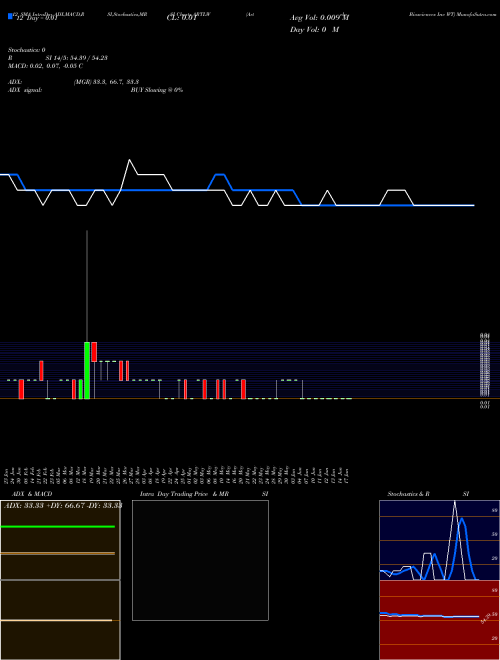The height and width of the screenshot is (660, 500).
Task: Click the 'ADX & MACD' panel title
Action: click(x=32, y=494)
